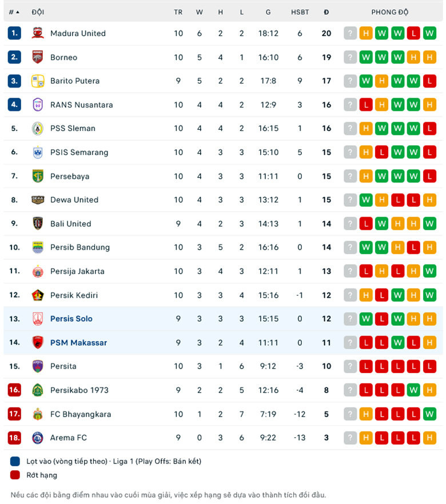The width and height of the screenshot is (446, 504).
Task: Sort standings by the HSBT column
Action: [300, 12]
